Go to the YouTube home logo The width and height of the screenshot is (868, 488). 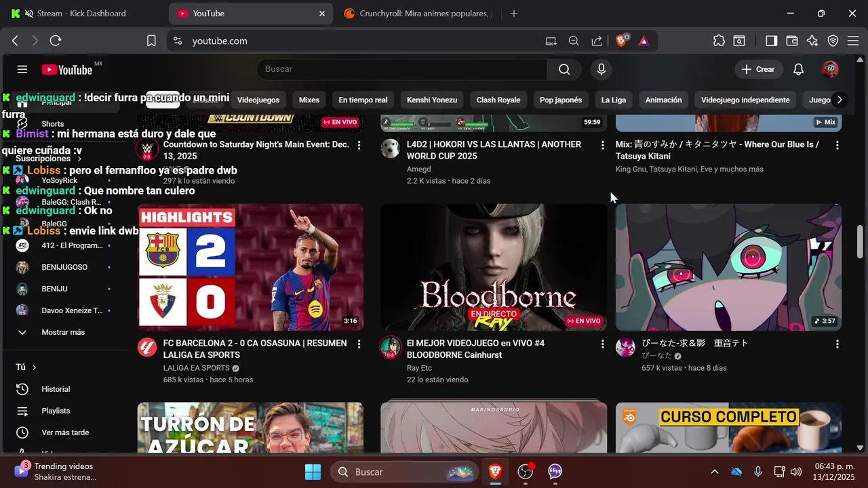(x=66, y=69)
